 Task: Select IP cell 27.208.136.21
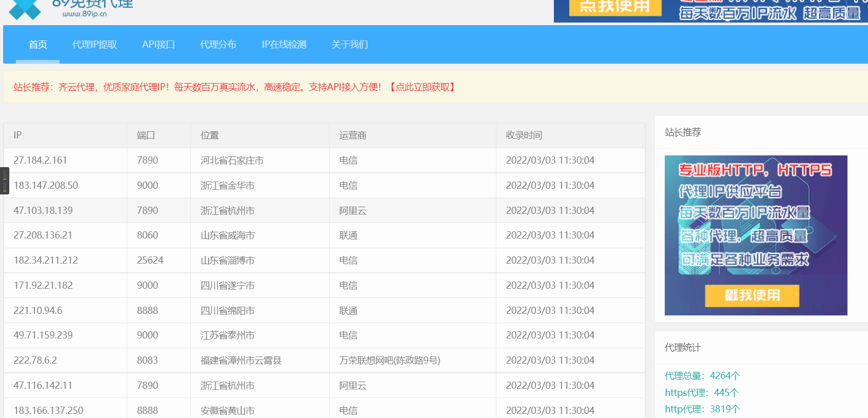point(43,235)
